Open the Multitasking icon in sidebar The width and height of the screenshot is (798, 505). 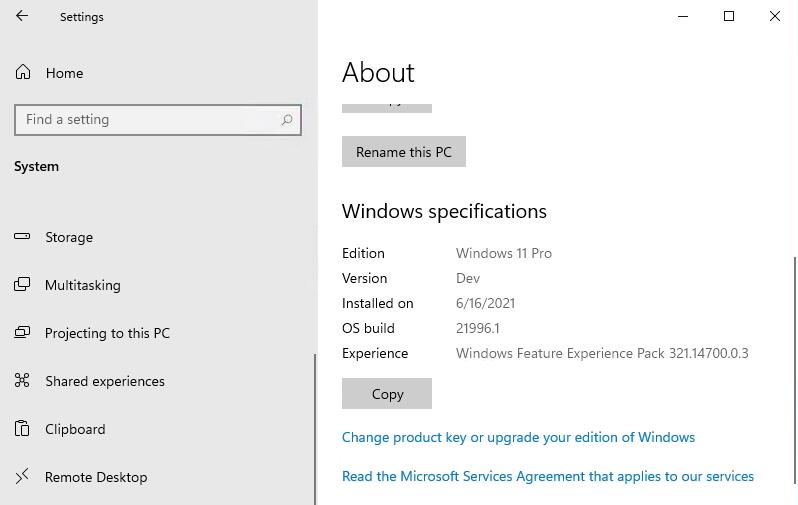tap(23, 285)
